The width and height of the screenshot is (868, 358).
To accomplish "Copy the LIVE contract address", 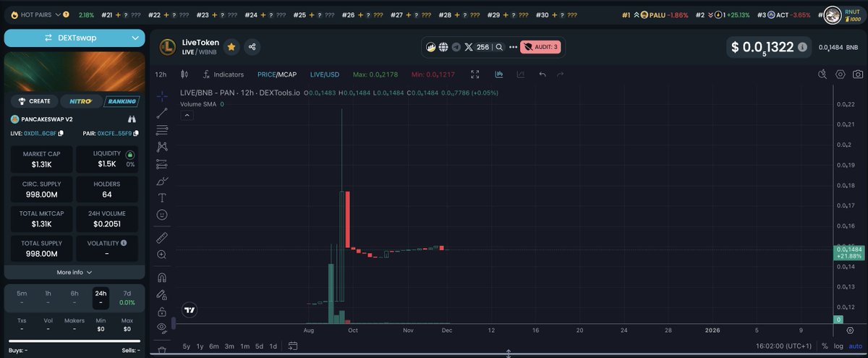I will (x=61, y=133).
